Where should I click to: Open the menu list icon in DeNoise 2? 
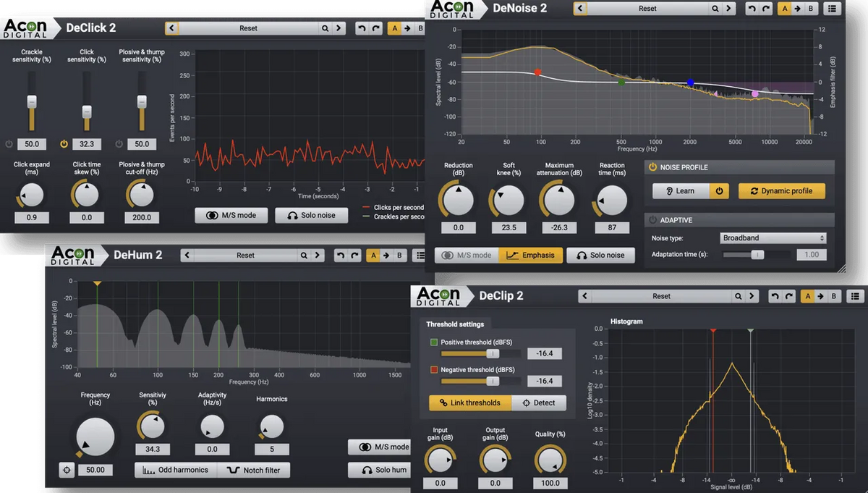(832, 9)
